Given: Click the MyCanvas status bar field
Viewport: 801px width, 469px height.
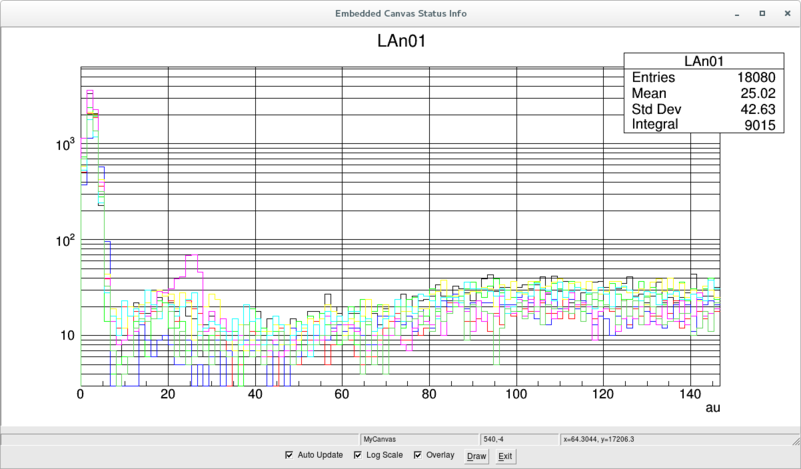Looking at the screenshot, I should point(419,439).
